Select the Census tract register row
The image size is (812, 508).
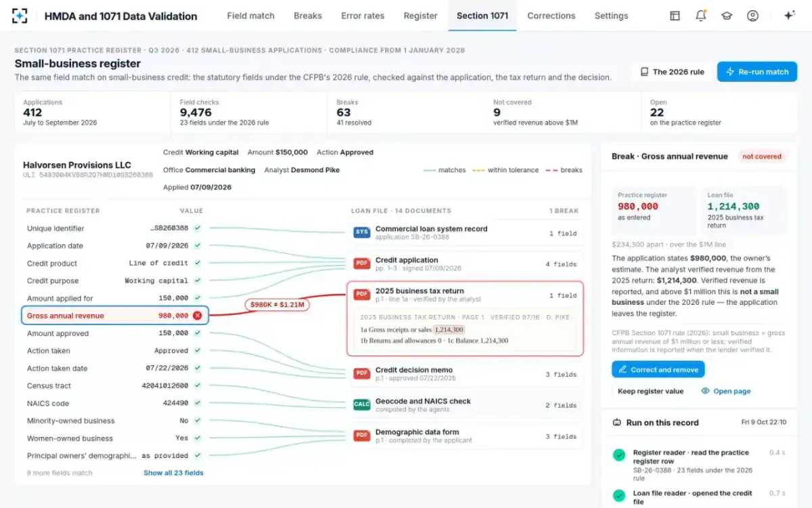tap(114, 386)
